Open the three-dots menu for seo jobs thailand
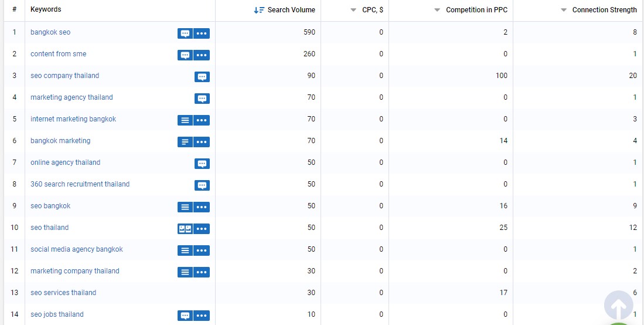 tap(201, 316)
